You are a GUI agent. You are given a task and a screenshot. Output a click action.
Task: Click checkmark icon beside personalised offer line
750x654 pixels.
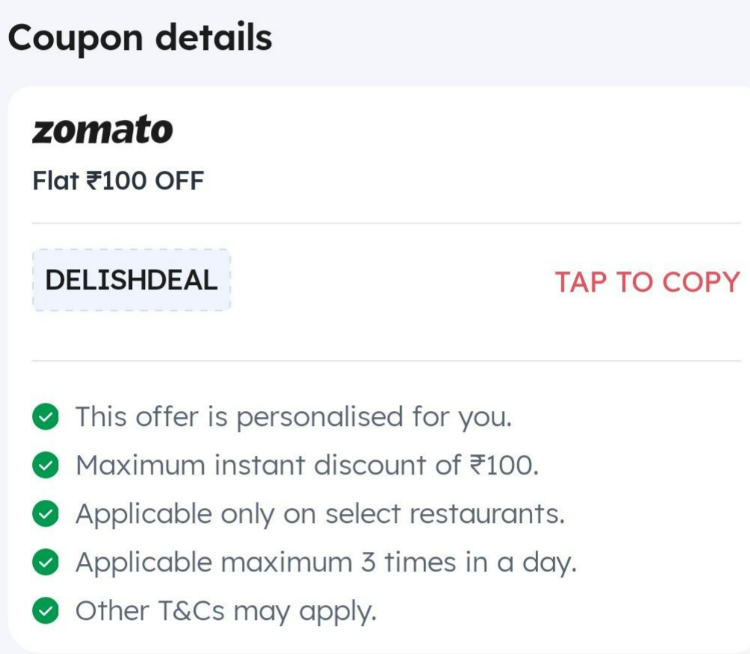click(45, 417)
